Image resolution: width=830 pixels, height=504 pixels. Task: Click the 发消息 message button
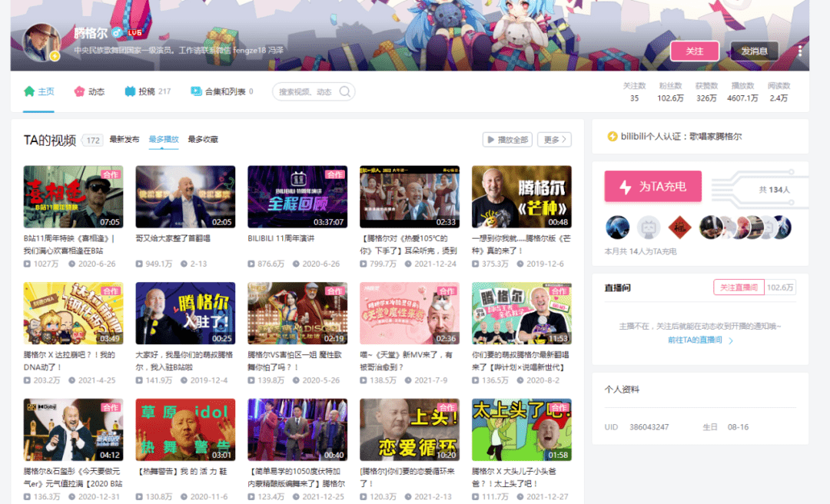(x=754, y=51)
